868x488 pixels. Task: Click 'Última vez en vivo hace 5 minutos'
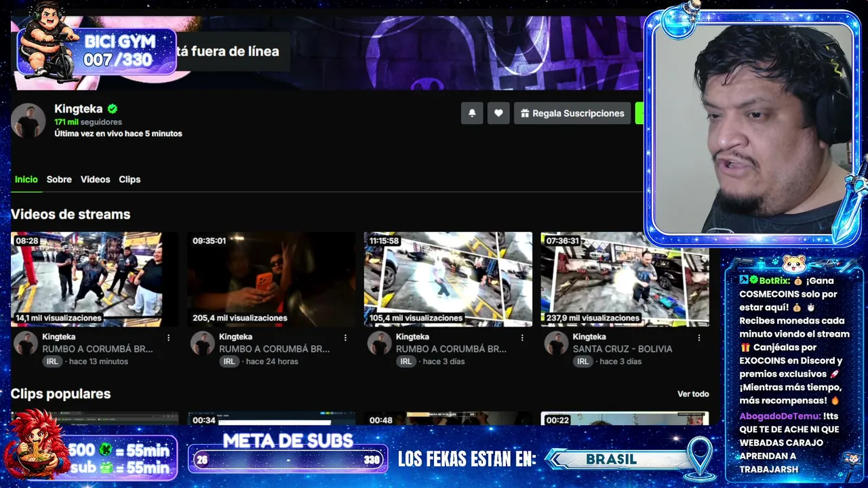point(118,134)
